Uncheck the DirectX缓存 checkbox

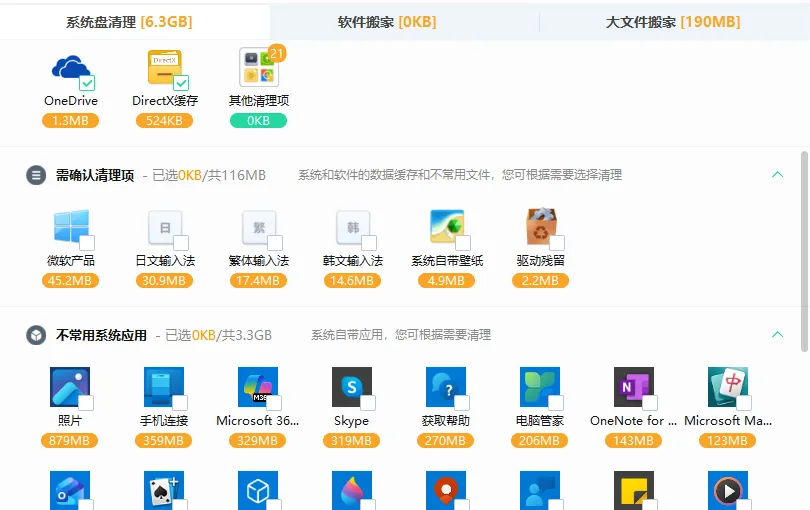point(181,83)
